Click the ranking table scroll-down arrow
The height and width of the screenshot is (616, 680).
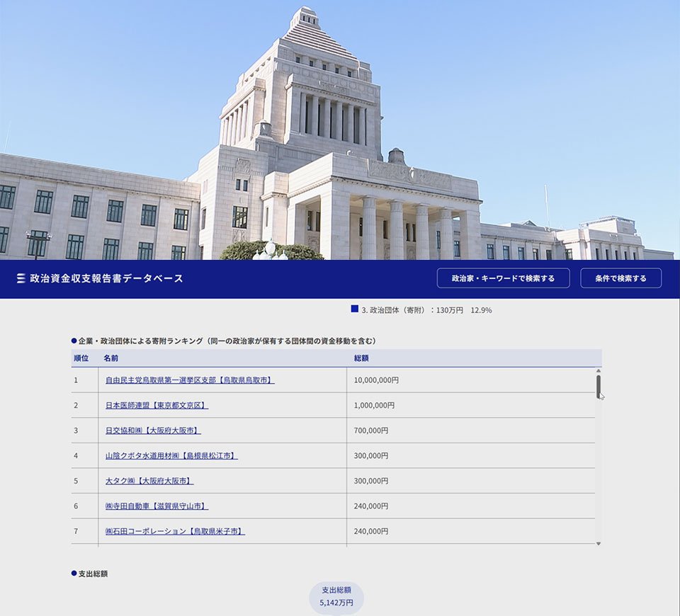599,544
